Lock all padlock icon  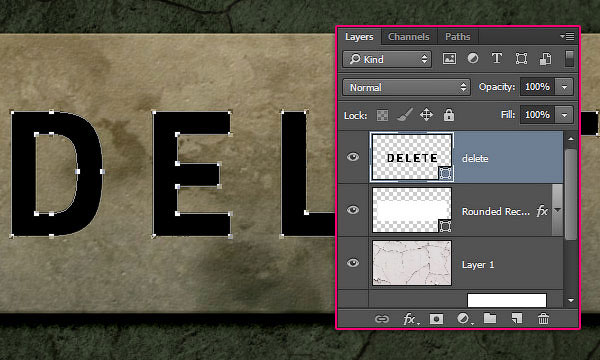coord(449,115)
